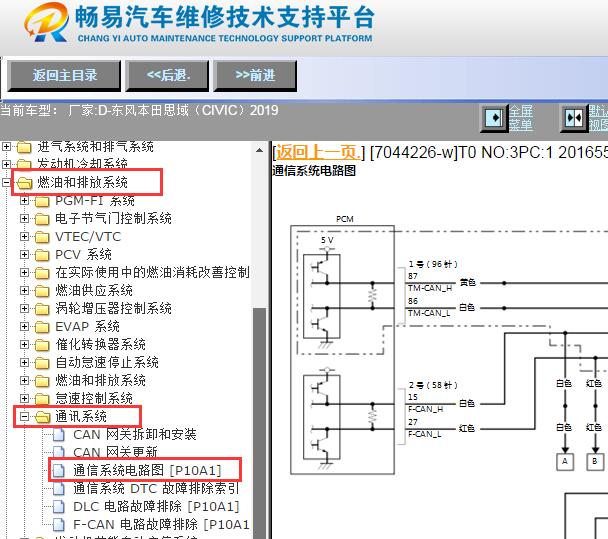Expand the 自动怠速停止系统 node
The height and width of the screenshot is (539, 608).
pyautogui.click(x=24, y=363)
